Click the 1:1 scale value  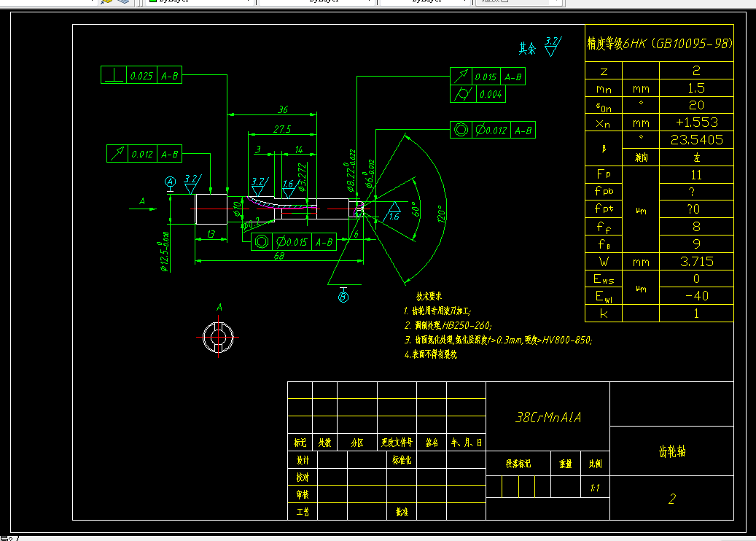pos(595,488)
